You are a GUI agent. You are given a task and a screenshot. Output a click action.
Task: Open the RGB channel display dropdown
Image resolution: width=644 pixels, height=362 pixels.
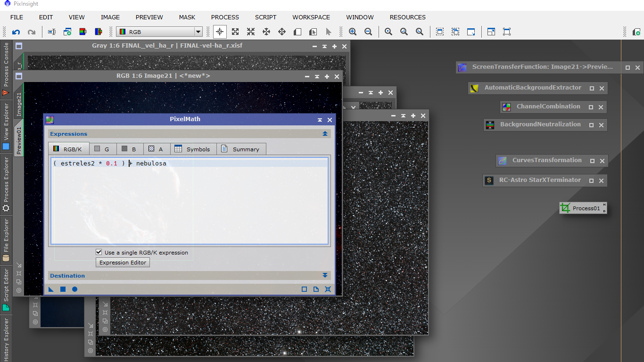coord(159,32)
